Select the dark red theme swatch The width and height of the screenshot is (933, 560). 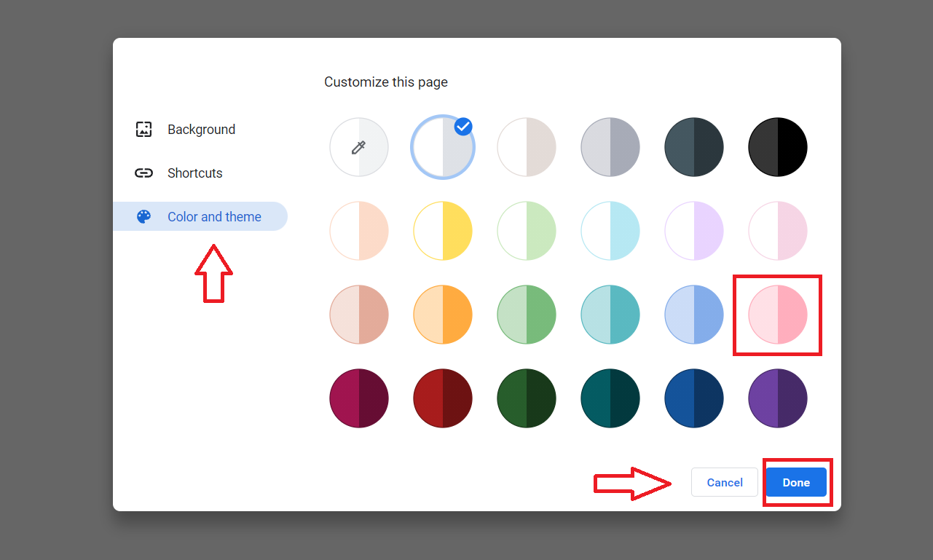click(443, 398)
